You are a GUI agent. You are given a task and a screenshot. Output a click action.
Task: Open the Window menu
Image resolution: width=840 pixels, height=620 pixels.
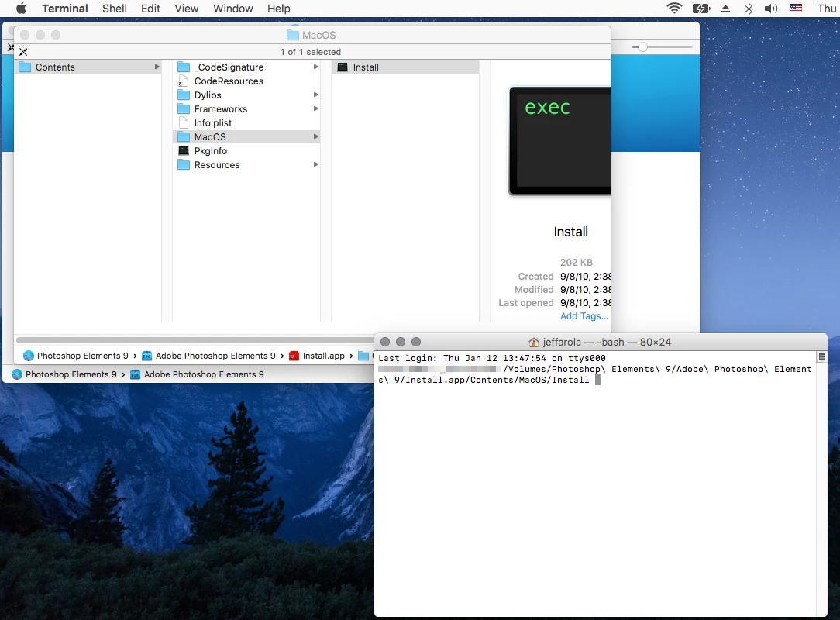(x=233, y=8)
